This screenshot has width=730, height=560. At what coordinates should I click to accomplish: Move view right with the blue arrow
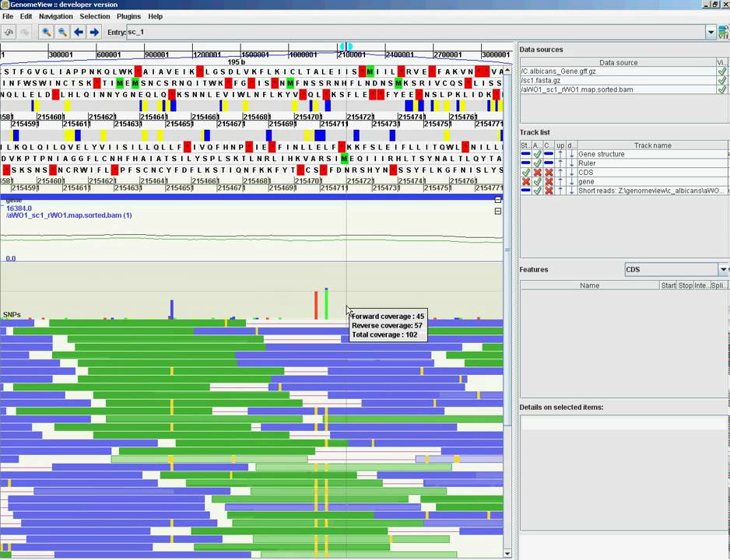coord(94,32)
